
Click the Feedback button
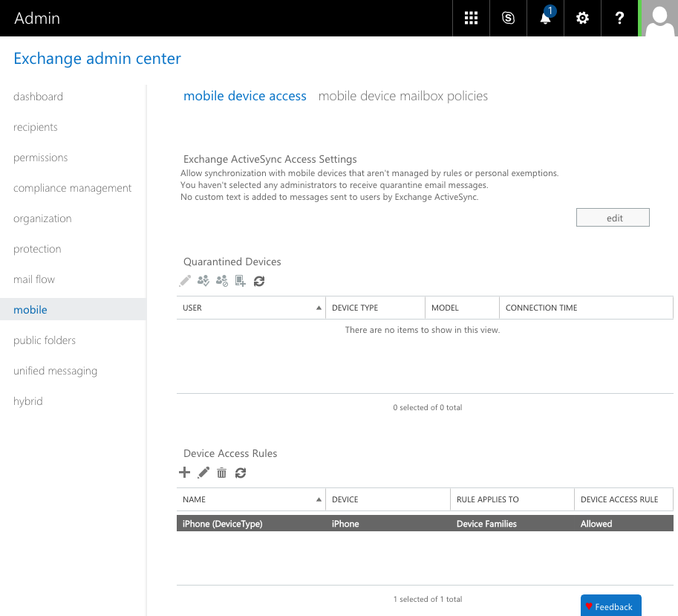point(610,606)
